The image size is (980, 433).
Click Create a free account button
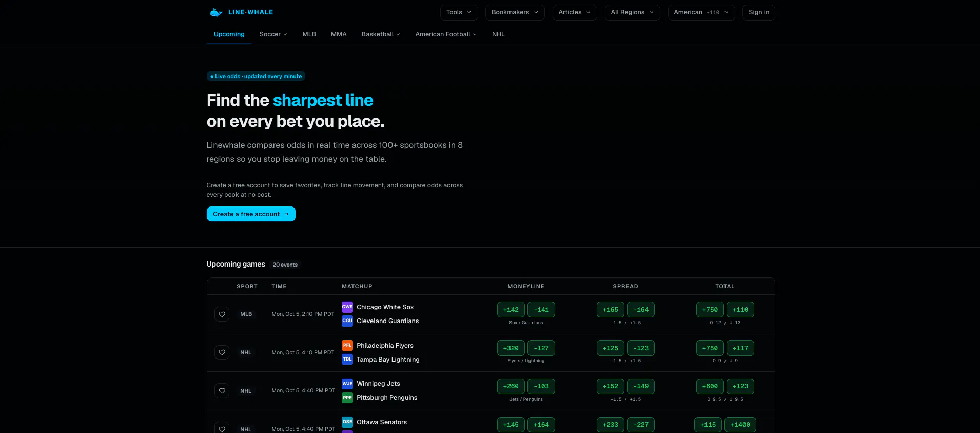(251, 214)
